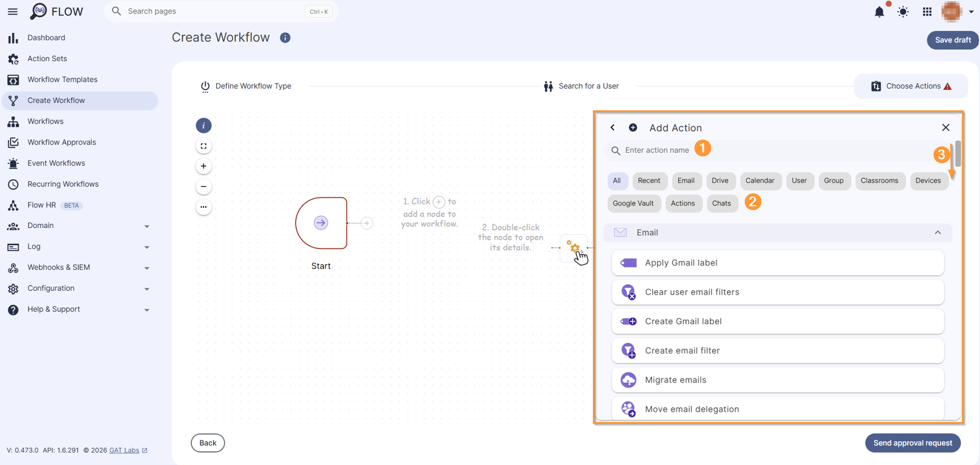This screenshot has height=465, width=980.
Task: Expand the Domain sidebar section
Action: [x=79, y=226]
